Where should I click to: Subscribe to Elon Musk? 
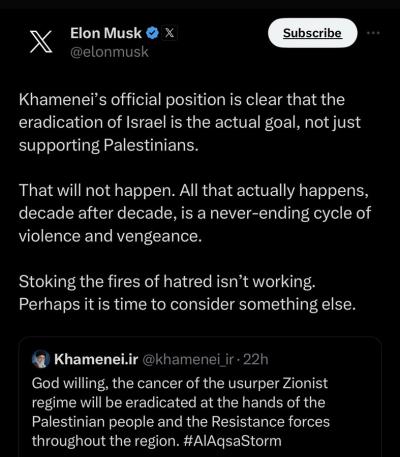click(x=312, y=33)
